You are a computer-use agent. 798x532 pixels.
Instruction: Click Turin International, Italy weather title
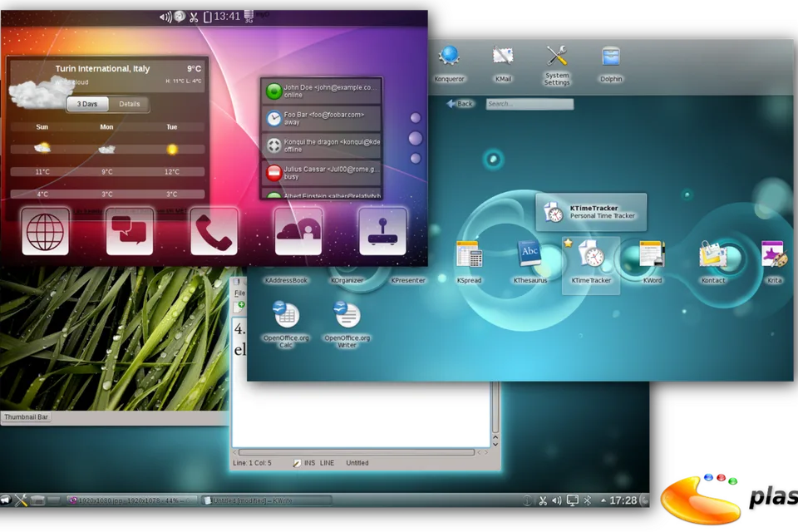click(102, 69)
